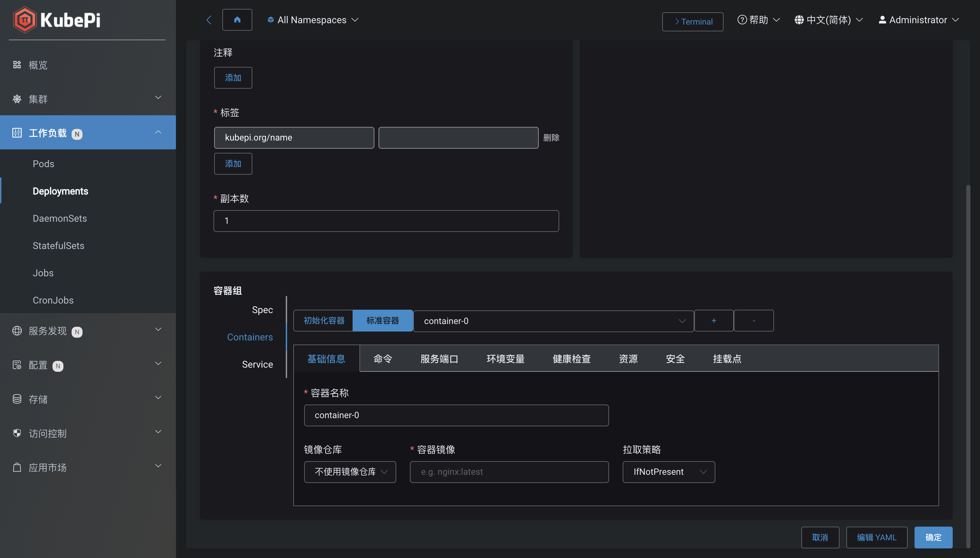Open the 帮助 help menu
The height and width of the screenshot is (558, 980).
(x=759, y=19)
